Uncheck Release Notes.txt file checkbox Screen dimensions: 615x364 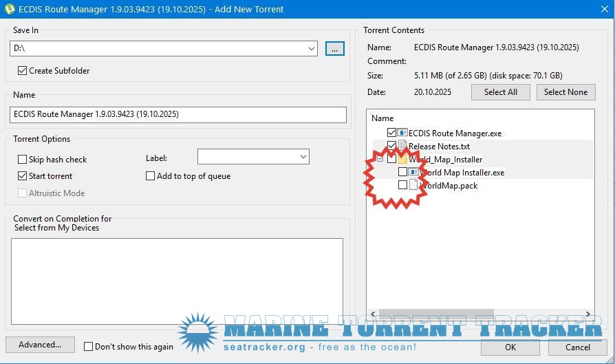coord(391,146)
